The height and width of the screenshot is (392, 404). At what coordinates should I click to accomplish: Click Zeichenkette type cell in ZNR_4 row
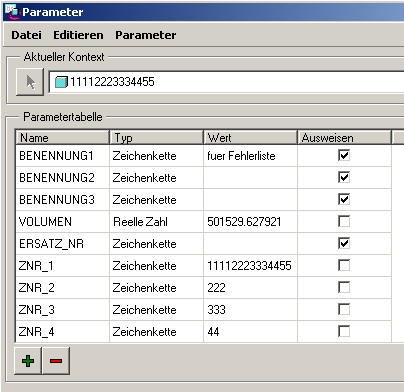[156, 332]
